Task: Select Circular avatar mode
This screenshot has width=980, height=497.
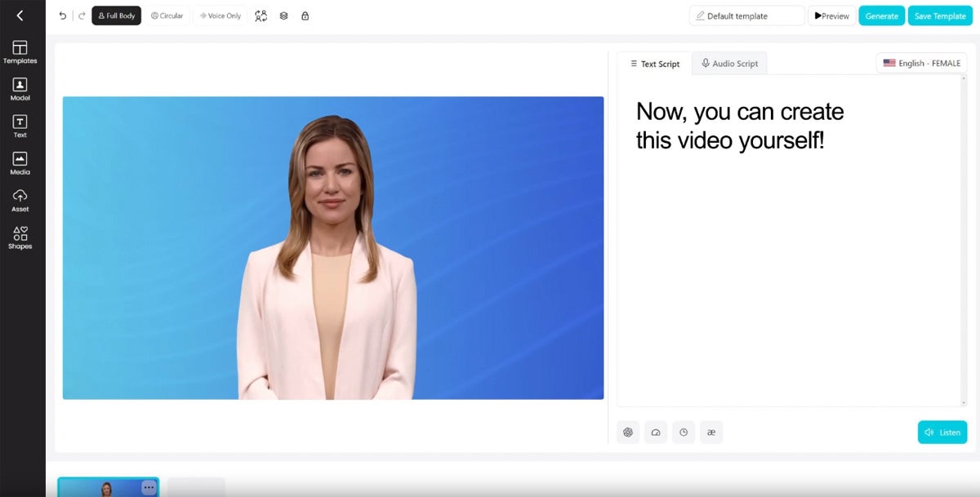Action: click(x=167, y=16)
